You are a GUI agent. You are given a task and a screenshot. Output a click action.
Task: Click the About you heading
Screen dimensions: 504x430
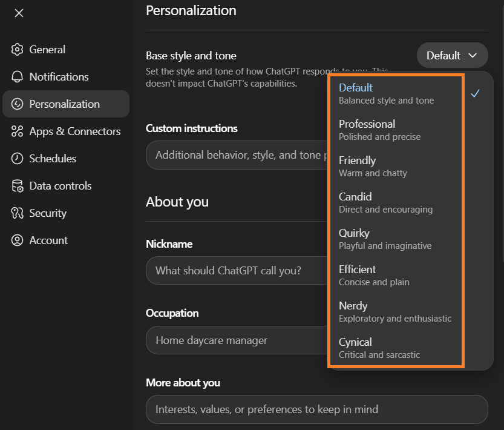177,202
